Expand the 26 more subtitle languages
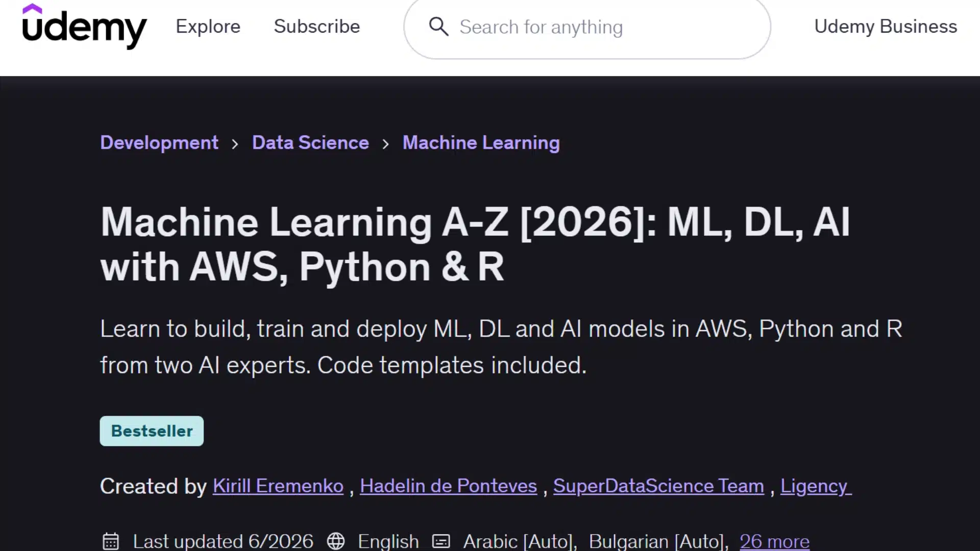 pyautogui.click(x=774, y=541)
